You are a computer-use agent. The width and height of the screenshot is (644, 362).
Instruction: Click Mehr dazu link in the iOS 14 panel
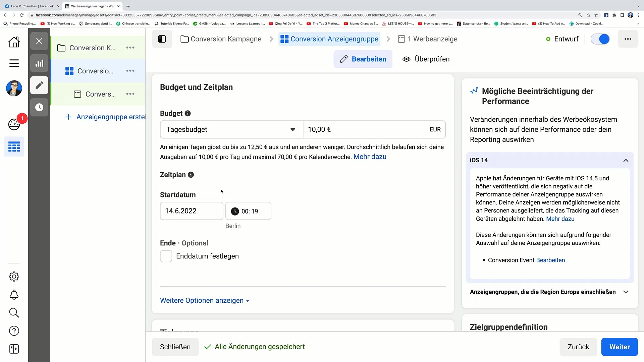pyautogui.click(x=560, y=219)
